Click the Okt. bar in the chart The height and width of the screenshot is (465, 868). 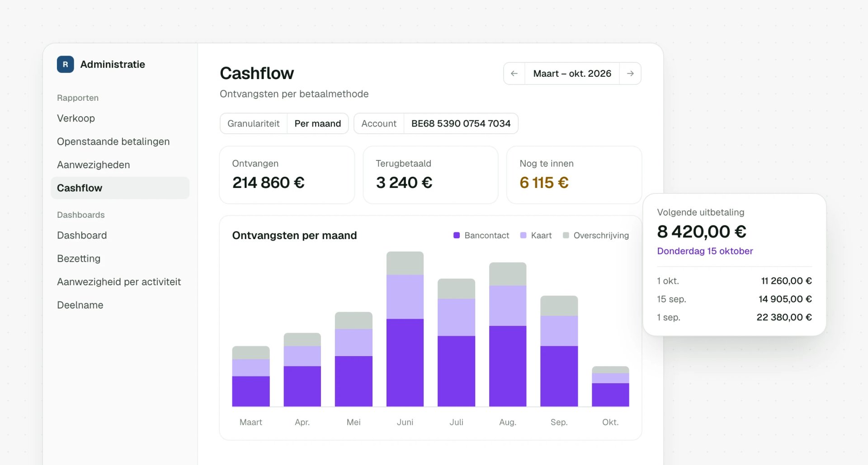point(610,386)
